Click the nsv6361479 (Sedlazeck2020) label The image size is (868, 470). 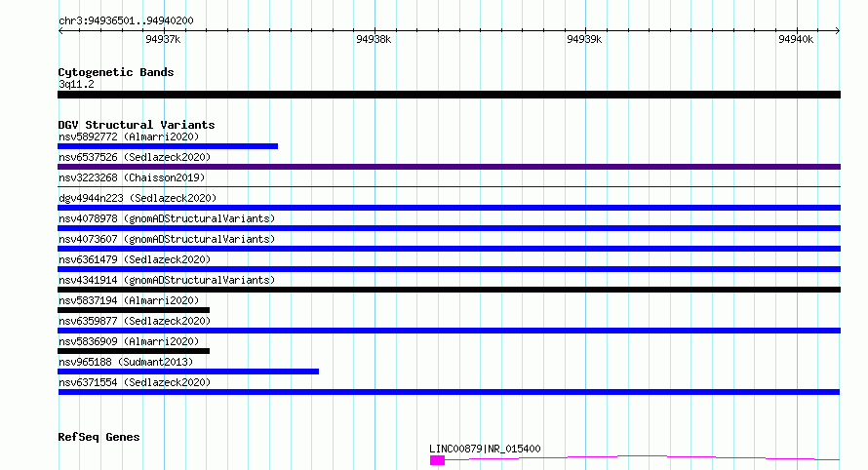coord(135,259)
